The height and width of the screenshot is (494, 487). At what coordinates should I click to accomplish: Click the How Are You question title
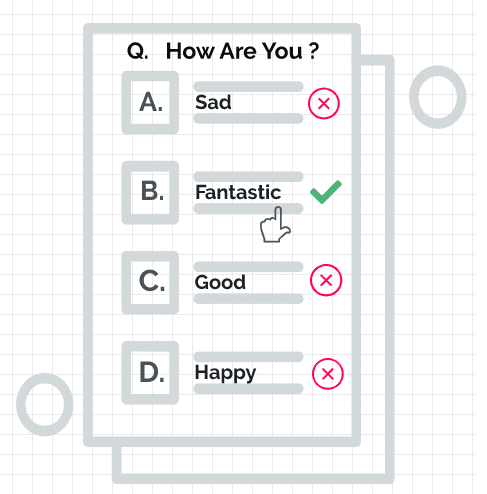(242, 51)
